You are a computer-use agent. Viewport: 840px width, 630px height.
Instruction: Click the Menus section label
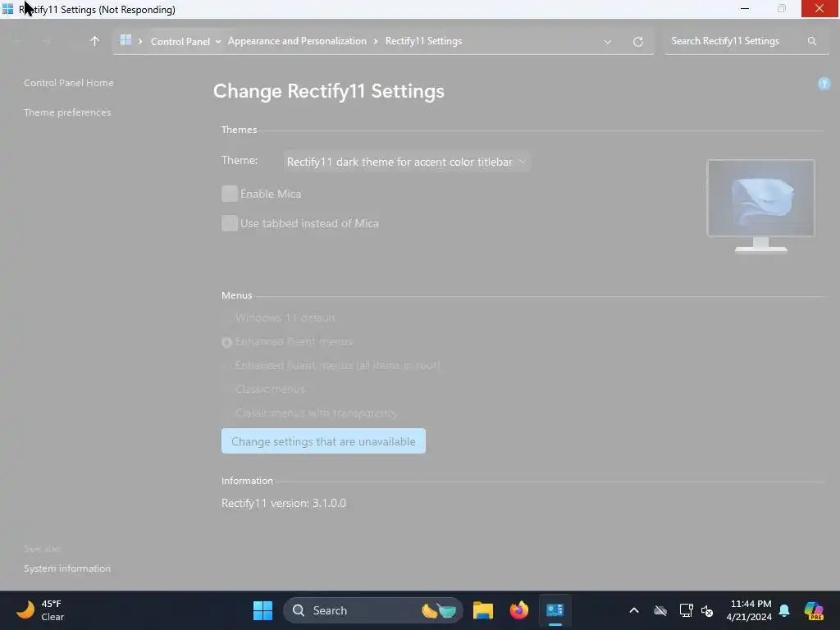click(x=237, y=295)
